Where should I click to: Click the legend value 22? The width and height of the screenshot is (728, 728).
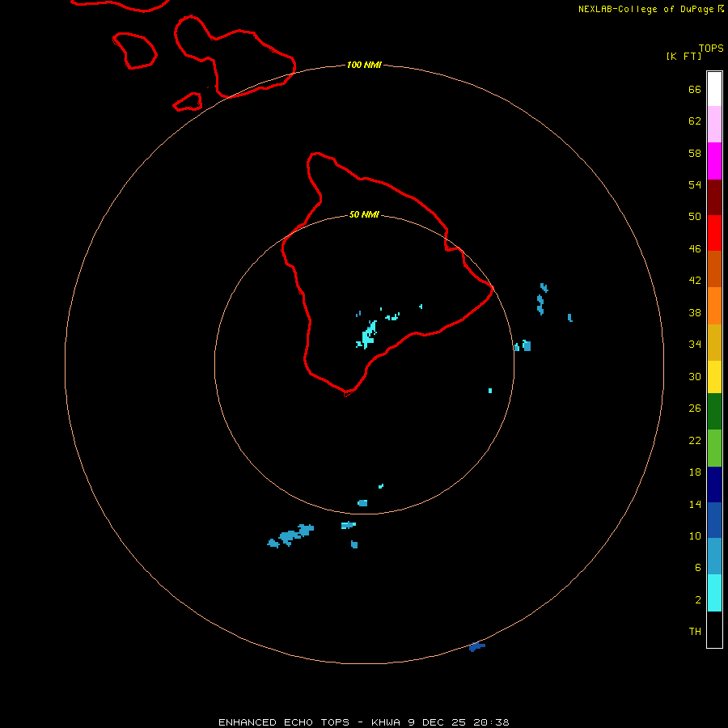coord(695,440)
